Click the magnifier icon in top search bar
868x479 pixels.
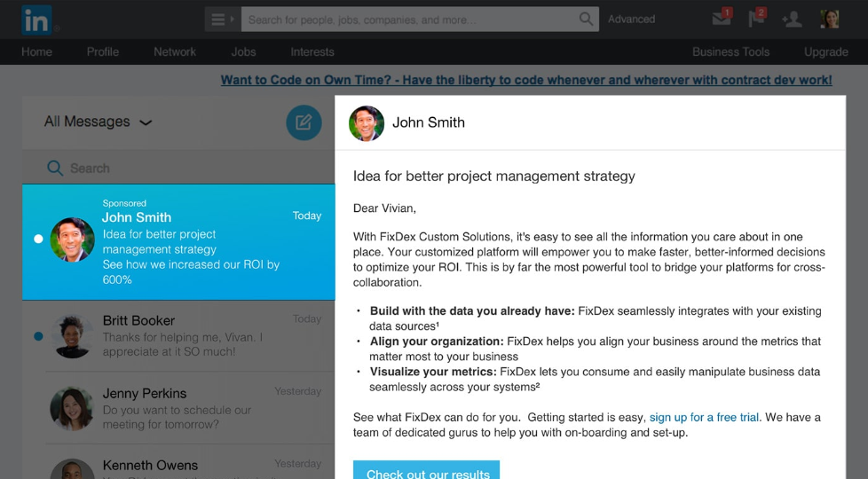586,20
